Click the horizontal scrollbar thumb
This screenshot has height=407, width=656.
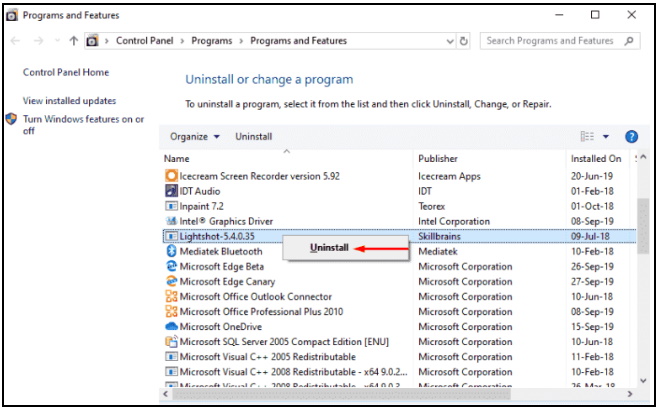point(341,394)
